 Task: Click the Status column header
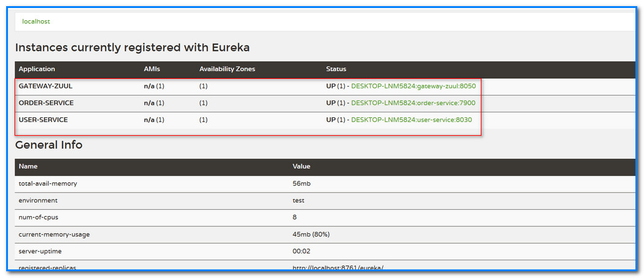click(x=336, y=69)
